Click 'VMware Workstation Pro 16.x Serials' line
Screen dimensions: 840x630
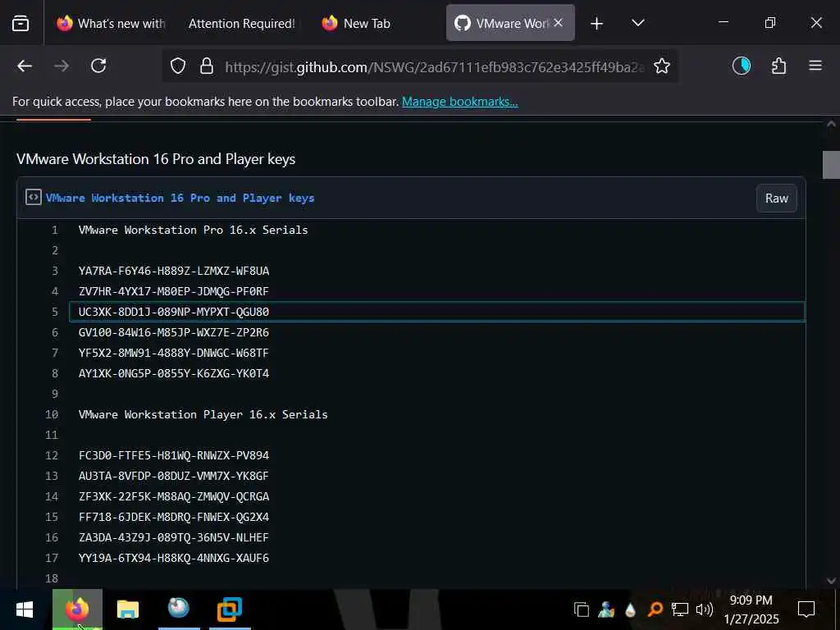pos(193,230)
